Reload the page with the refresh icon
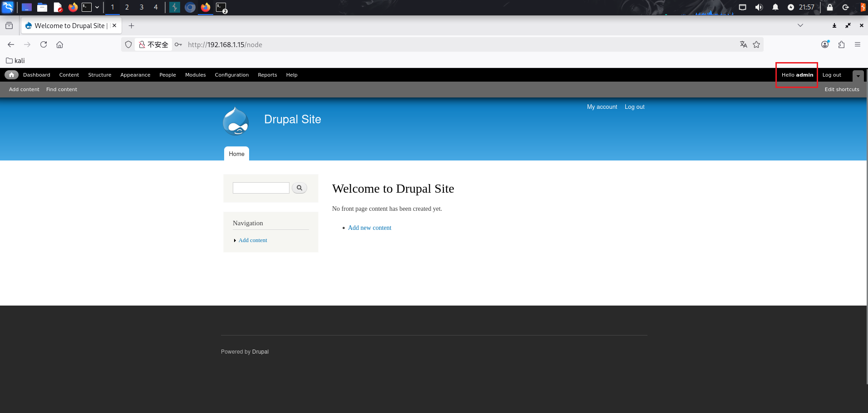 [x=44, y=44]
